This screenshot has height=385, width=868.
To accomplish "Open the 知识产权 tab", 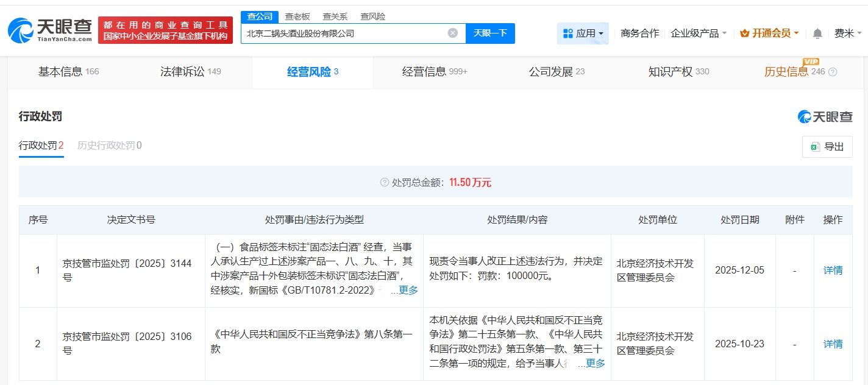I will click(x=678, y=72).
